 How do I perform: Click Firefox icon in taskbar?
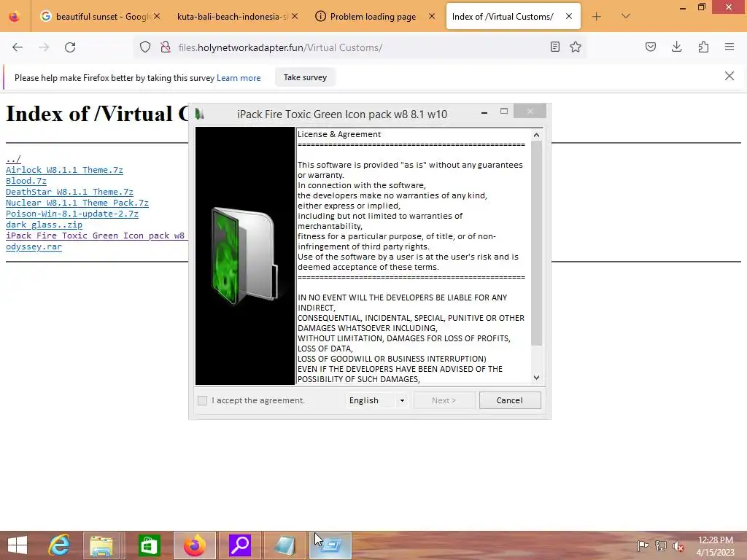(x=195, y=545)
